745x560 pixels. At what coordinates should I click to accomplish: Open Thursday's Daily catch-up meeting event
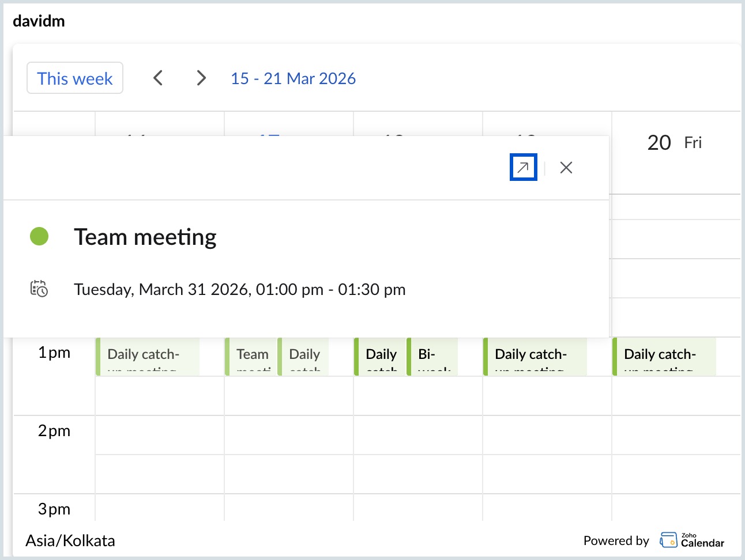click(535, 357)
